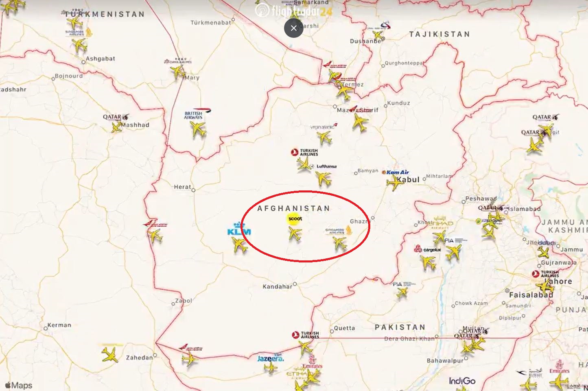Select the Turkish Airlines plane near Quetta
Viewport: 588px width, 391px height.
[x=306, y=347]
